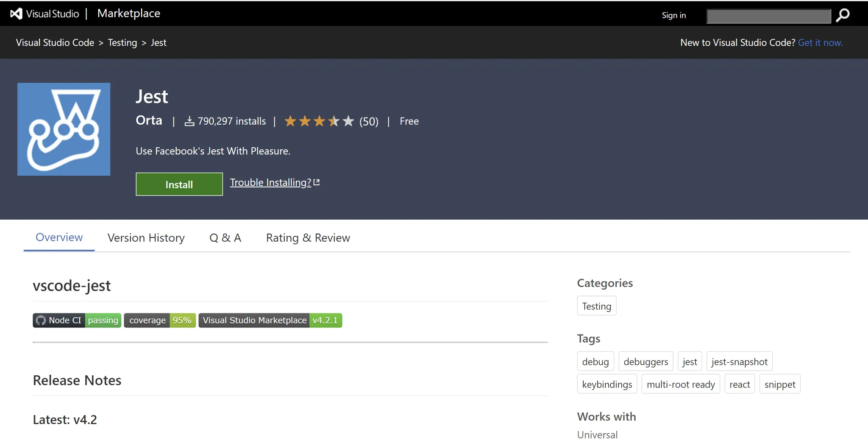
Task: Click the search magnifier icon
Action: pyautogui.click(x=843, y=15)
